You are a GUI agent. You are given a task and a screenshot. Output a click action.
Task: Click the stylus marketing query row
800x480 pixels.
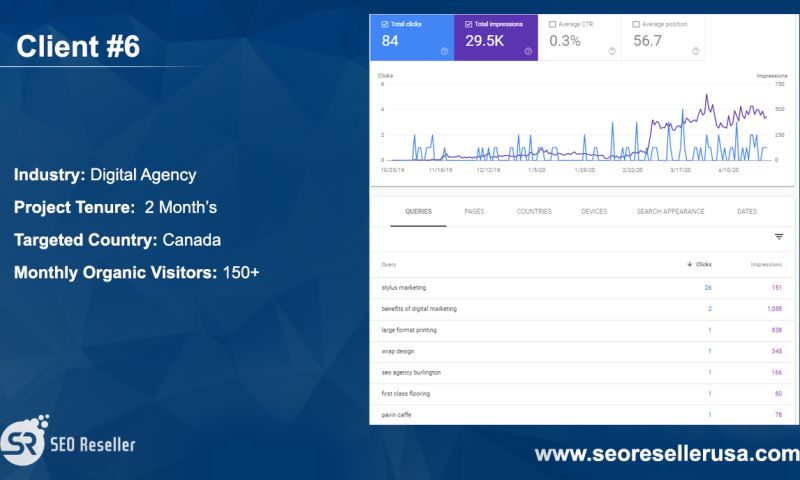point(404,288)
